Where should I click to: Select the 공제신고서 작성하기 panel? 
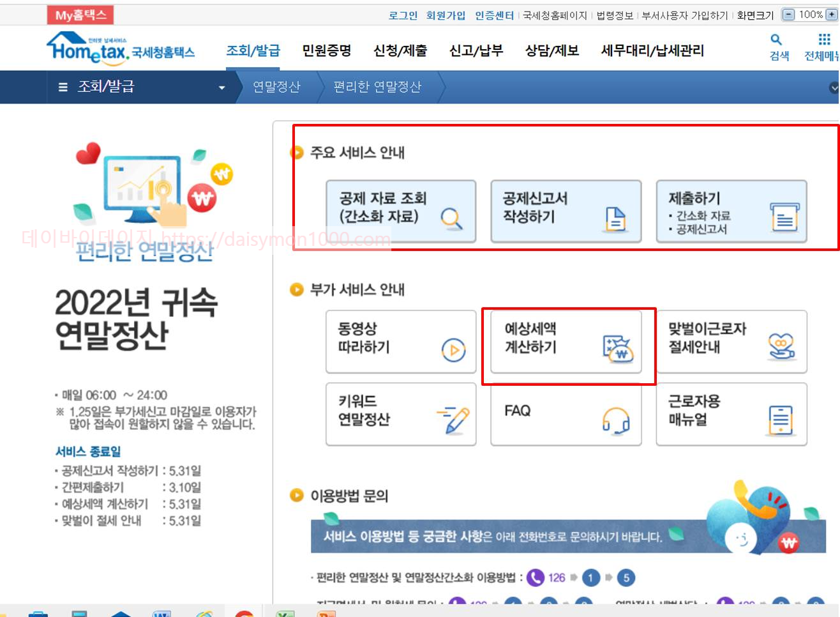tap(565, 211)
